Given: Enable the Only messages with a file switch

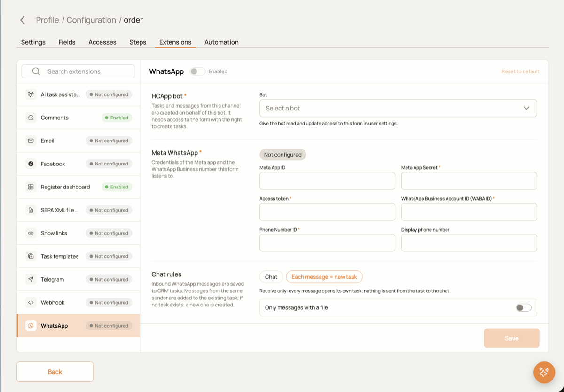Looking at the screenshot, I should tap(524, 308).
